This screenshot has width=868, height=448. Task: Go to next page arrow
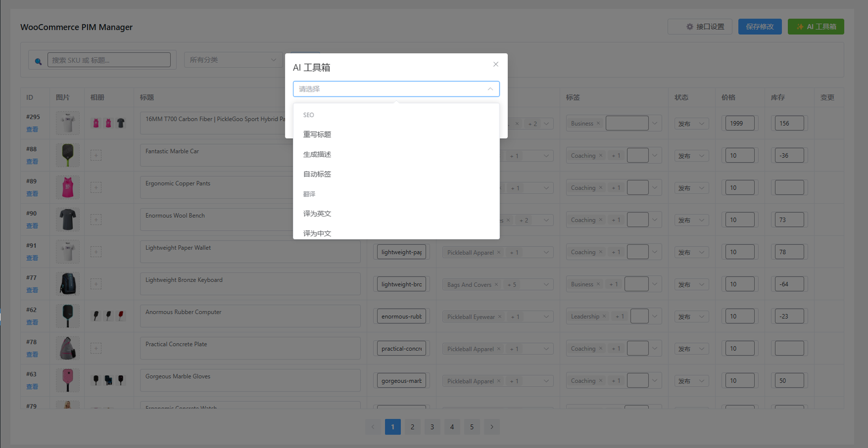click(x=492, y=427)
